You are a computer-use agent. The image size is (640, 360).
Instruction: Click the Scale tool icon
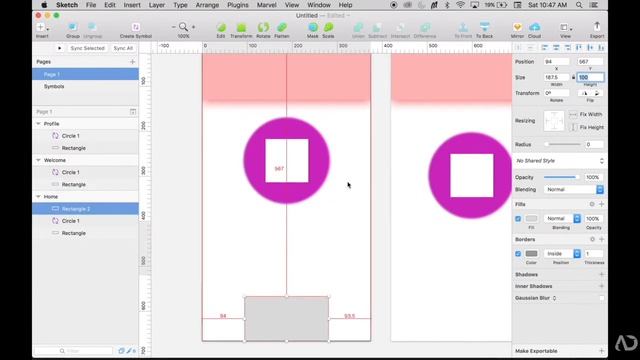tap(328, 27)
